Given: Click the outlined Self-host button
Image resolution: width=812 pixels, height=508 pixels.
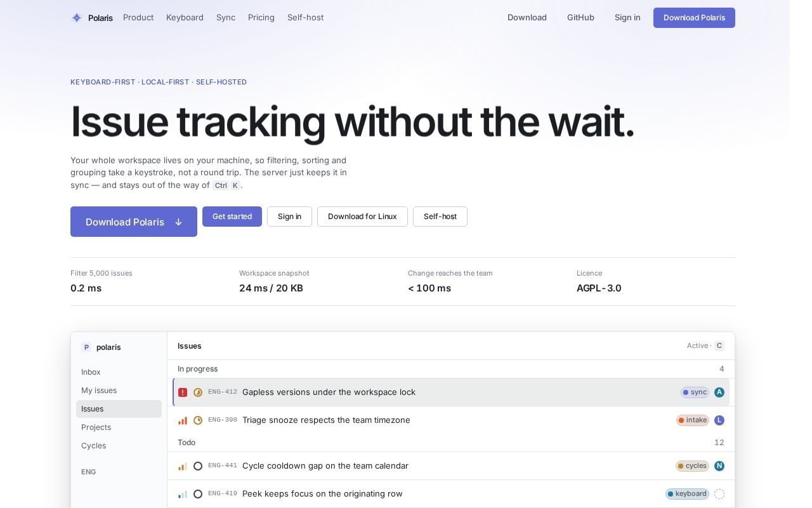Looking at the screenshot, I should coord(440,217).
